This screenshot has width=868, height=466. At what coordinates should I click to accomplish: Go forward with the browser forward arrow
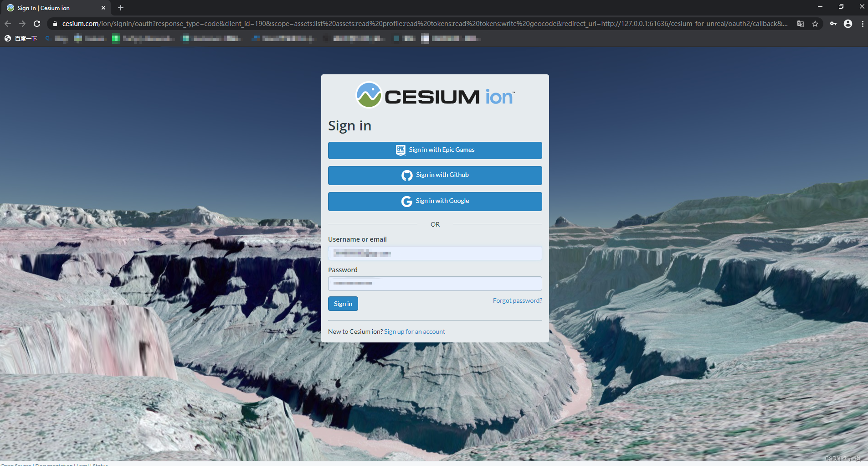coord(22,24)
